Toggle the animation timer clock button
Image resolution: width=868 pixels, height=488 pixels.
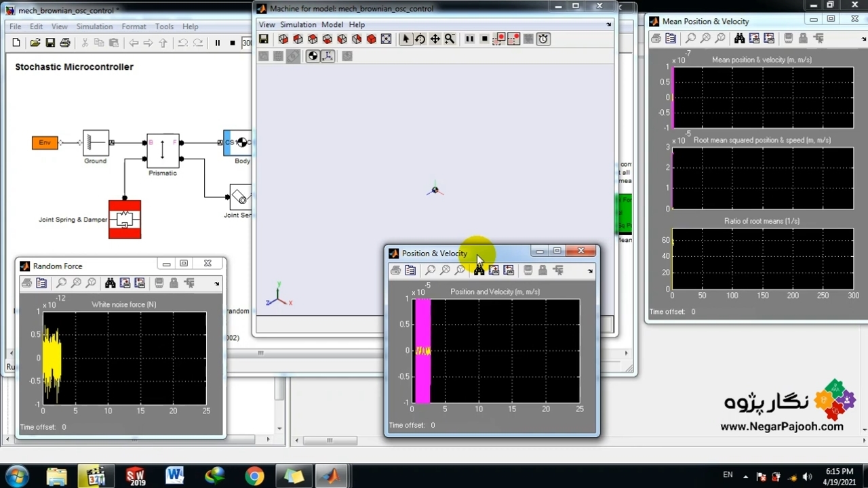543,39
